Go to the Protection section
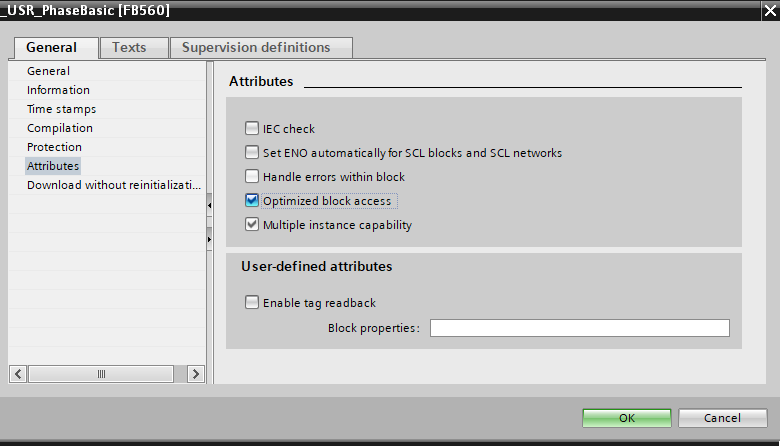 [54, 147]
